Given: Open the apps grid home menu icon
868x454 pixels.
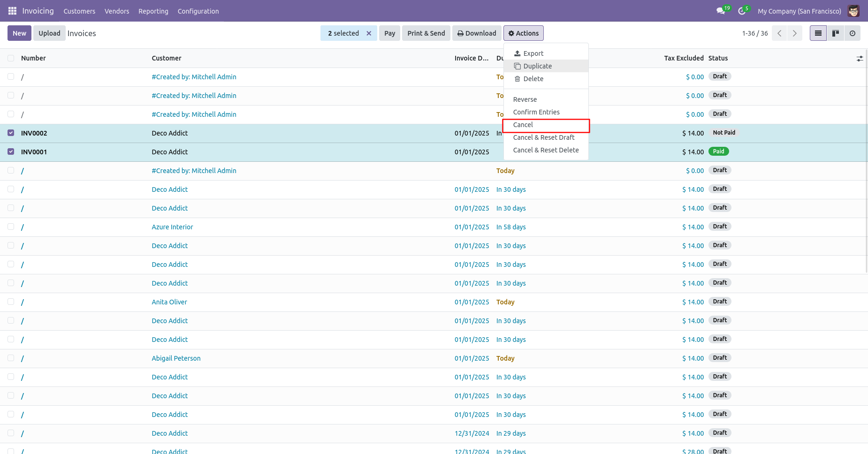Looking at the screenshot, I should coord(12,11).
